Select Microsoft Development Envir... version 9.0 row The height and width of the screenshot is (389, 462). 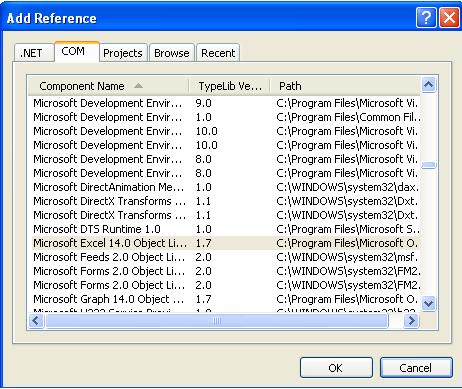226,103
